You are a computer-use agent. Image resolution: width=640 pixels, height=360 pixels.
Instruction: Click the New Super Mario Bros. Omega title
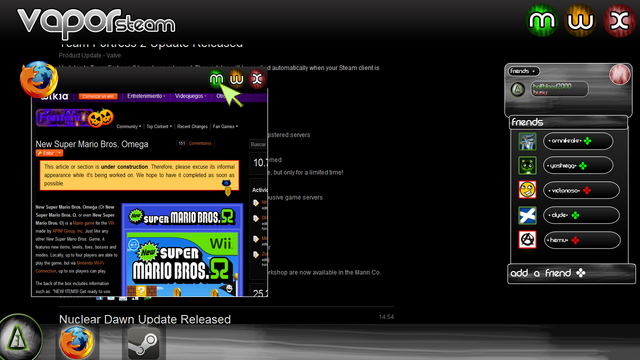pos(92,144)
